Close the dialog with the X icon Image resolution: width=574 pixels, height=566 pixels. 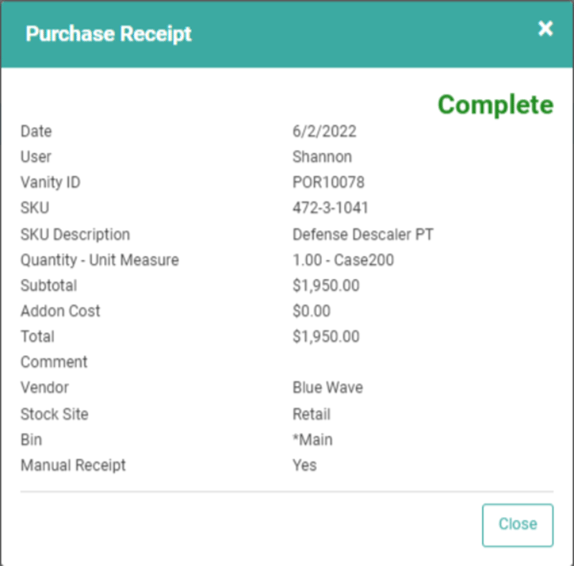[545, 28]
